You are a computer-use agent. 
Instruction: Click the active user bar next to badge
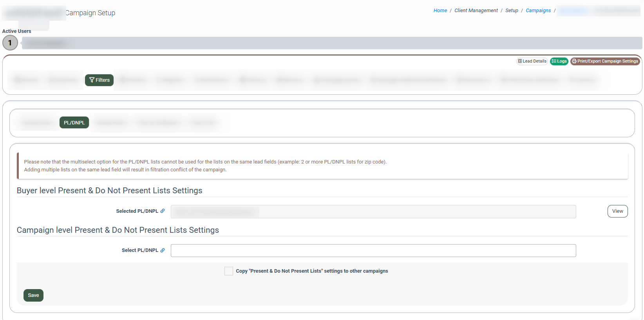point(331,43)
